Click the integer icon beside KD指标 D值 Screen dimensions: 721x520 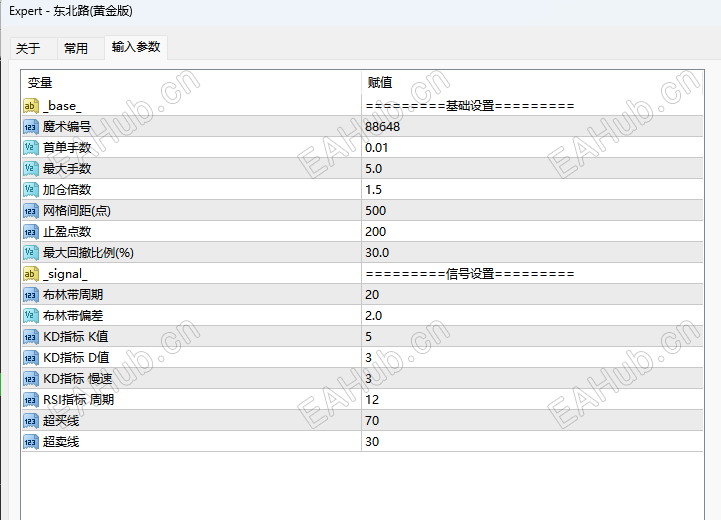point(31,358)
